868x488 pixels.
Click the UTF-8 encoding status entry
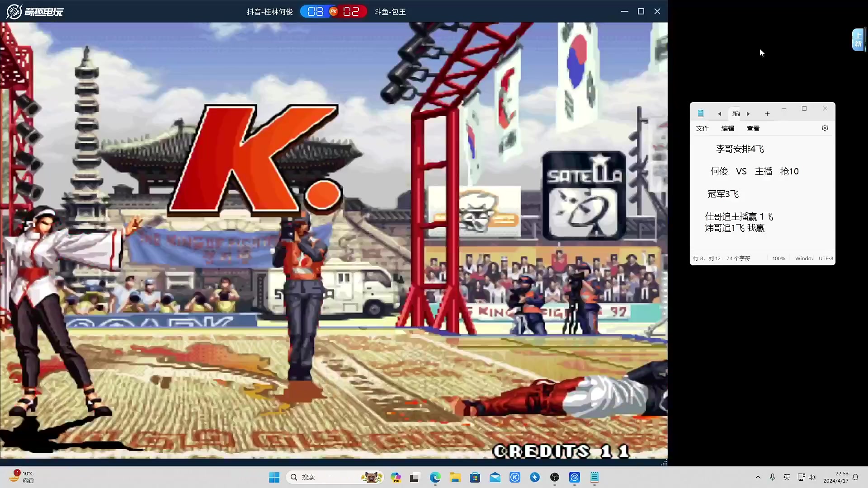click(826, 258)
